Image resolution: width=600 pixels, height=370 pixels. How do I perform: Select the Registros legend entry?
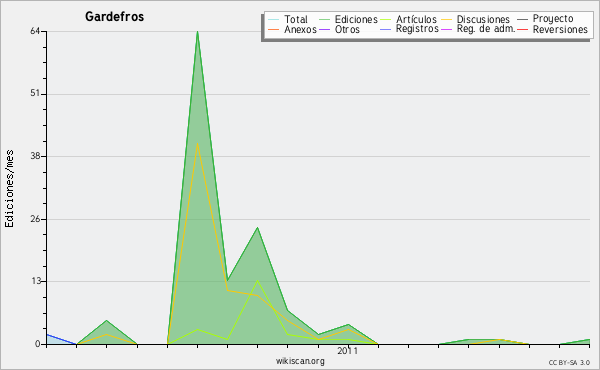pyautogui.click(x=409, y=29)
